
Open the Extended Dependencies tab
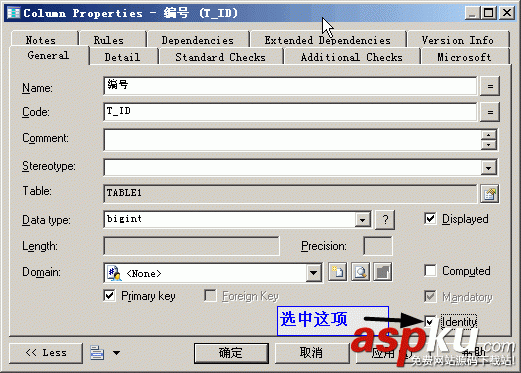pos(328,40)
